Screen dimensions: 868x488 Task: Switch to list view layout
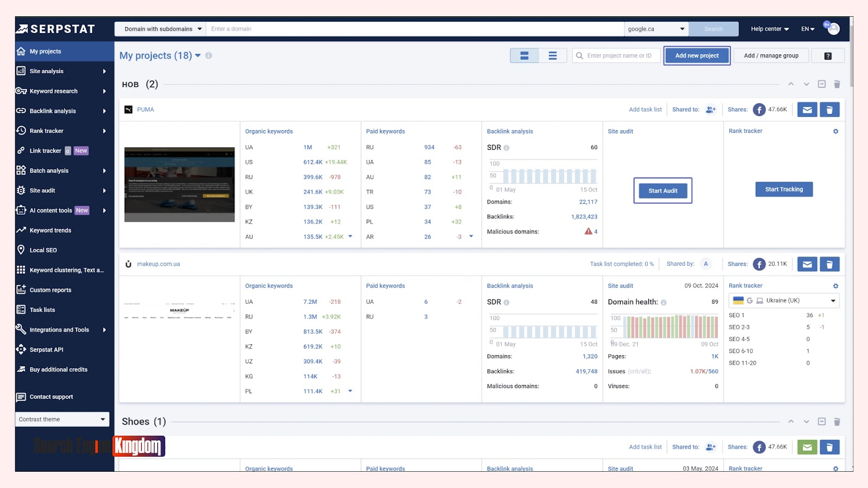click(x=553, y=56)
